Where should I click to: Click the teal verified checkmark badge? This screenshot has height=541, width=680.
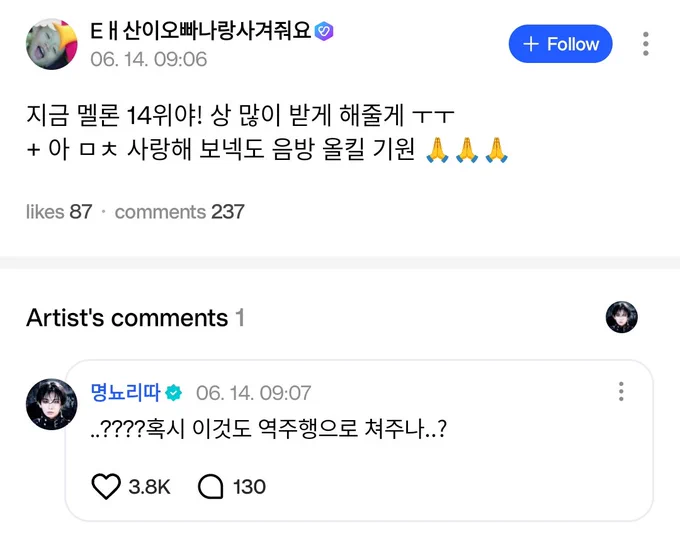[173, 393]
